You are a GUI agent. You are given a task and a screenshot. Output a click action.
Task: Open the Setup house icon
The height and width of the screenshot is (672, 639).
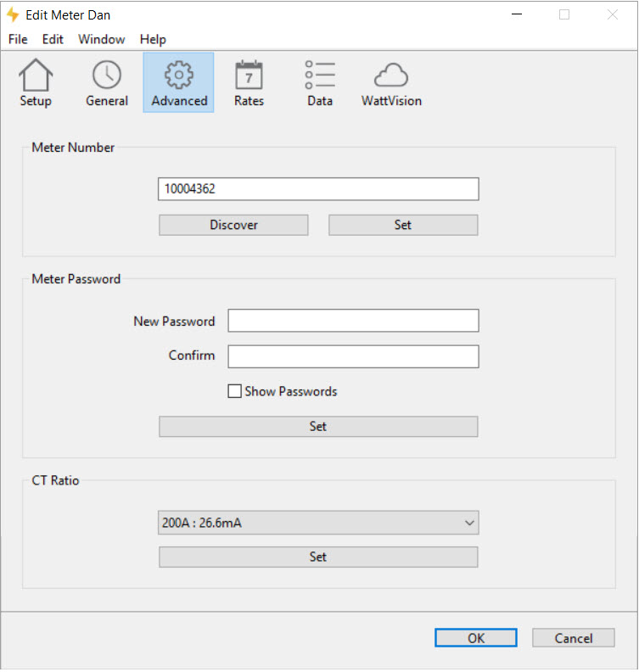pos(36,82)
